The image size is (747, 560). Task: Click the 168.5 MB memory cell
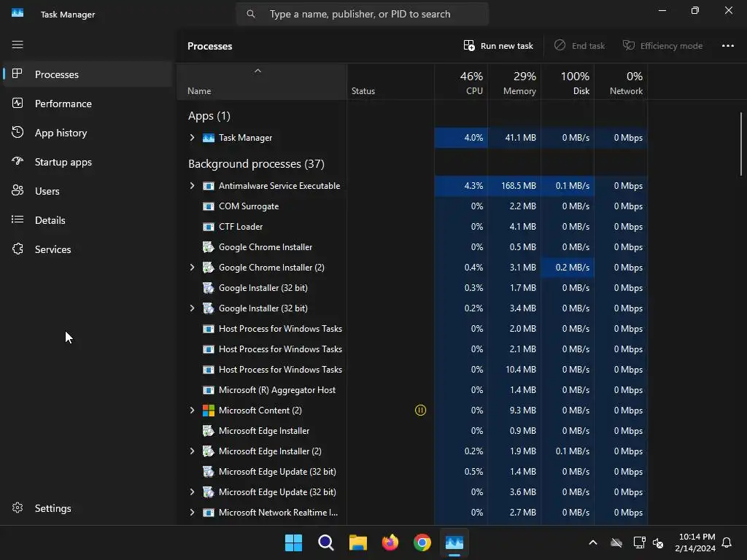(x=514, y=186)
